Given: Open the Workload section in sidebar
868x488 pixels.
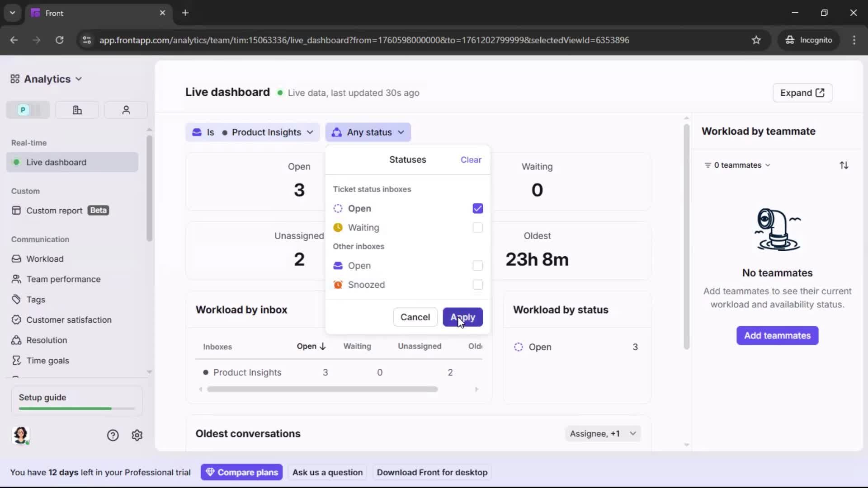Looking at the screenshot, I should click(x=45, y=259).
